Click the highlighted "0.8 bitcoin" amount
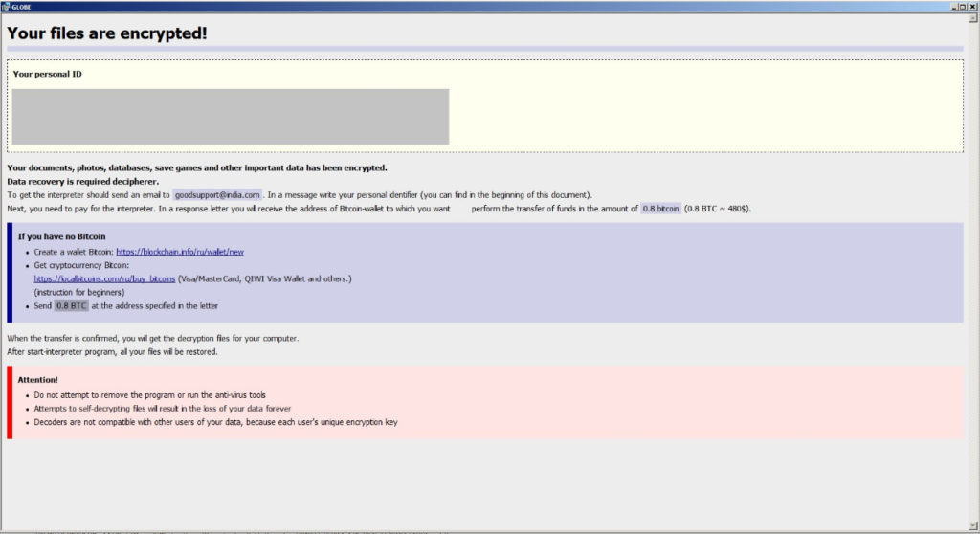 660,208
